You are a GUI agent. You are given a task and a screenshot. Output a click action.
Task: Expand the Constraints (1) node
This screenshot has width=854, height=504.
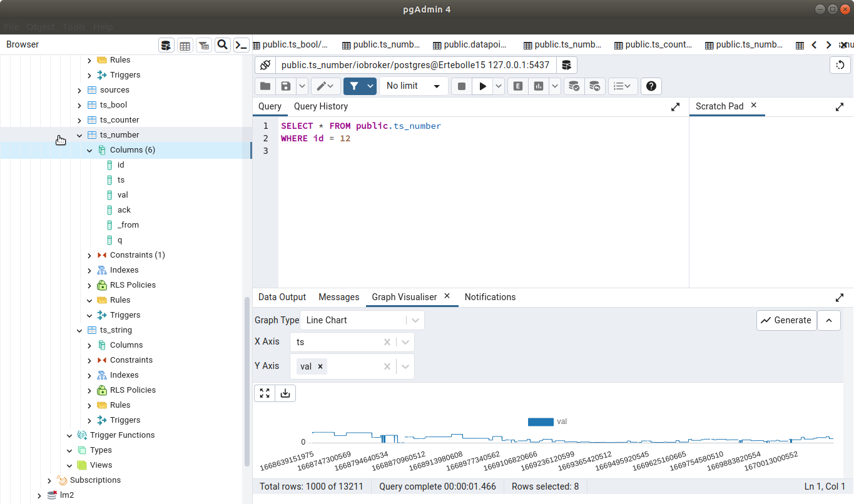point(89,255)
